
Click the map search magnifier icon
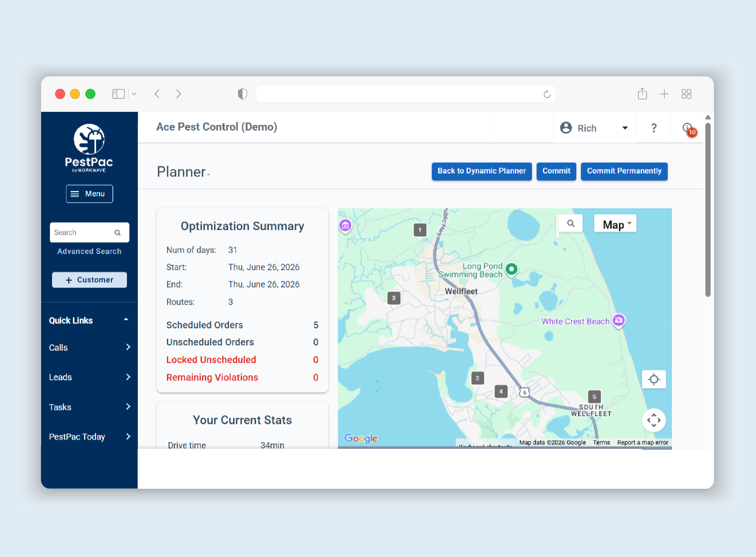pos(571,223)
